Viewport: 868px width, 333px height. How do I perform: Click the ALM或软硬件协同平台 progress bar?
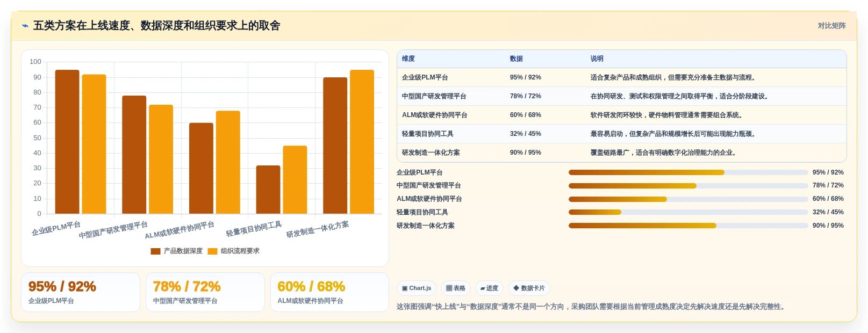(688, 199)
